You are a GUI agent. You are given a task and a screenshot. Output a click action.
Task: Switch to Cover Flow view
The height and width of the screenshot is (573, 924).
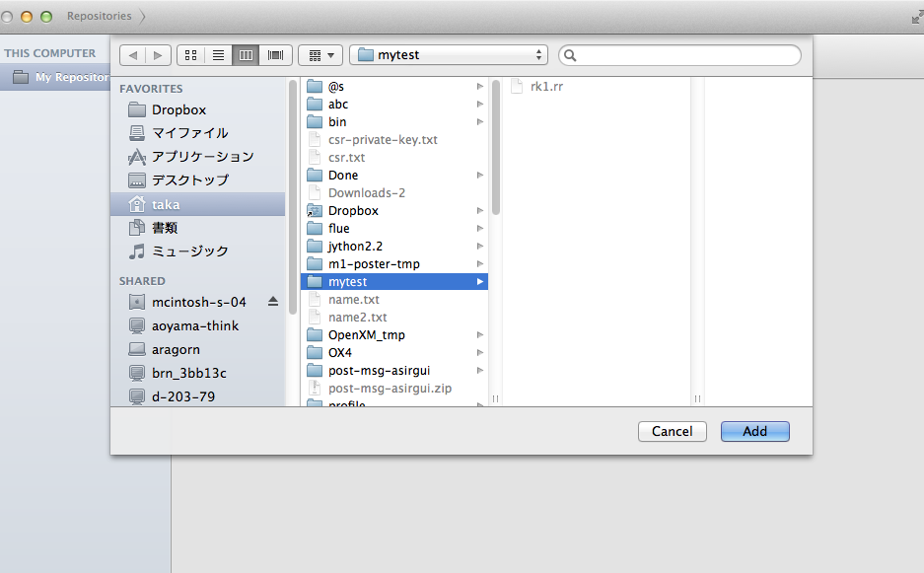275,55
